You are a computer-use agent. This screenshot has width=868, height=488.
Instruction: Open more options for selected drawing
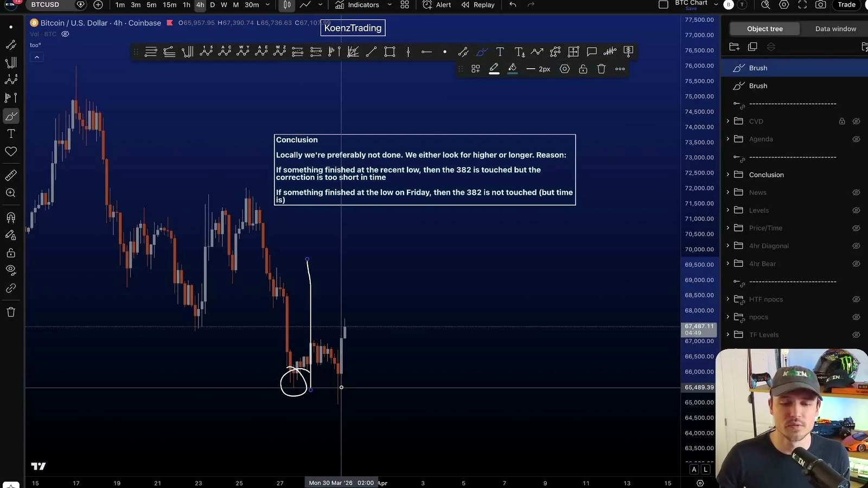pos(620,69)
